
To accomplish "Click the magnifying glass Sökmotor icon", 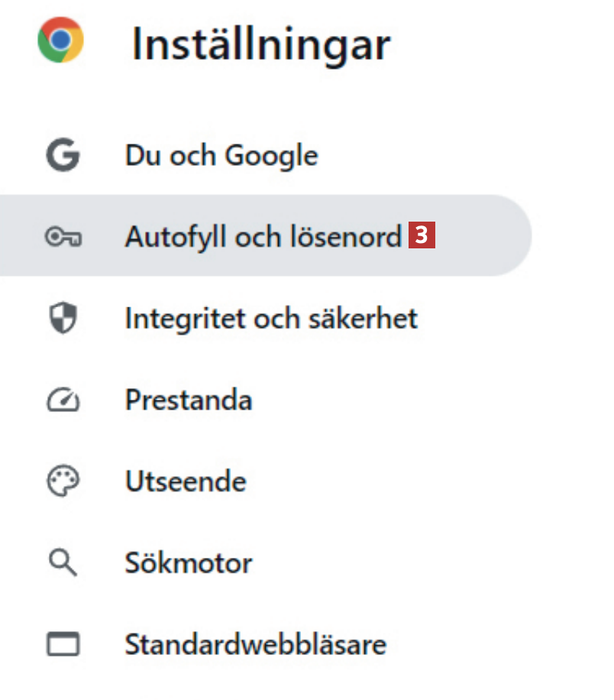I will click(63, 564).
